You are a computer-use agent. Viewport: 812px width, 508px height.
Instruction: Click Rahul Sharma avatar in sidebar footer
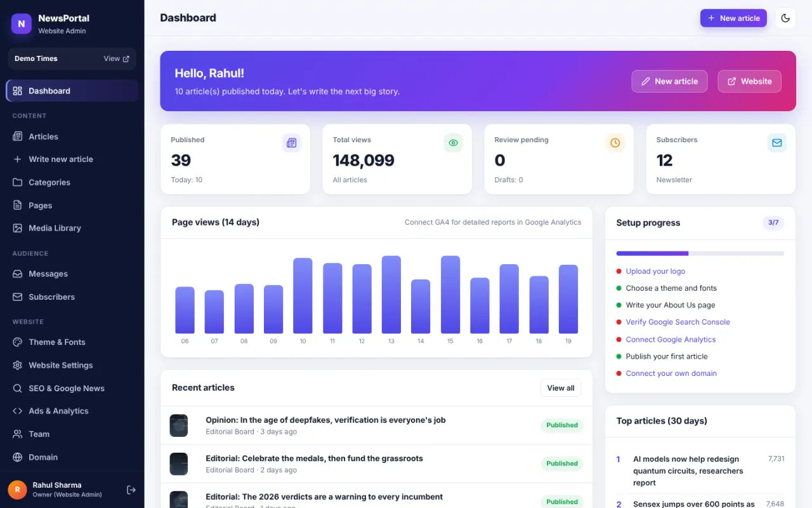(17, 490)
